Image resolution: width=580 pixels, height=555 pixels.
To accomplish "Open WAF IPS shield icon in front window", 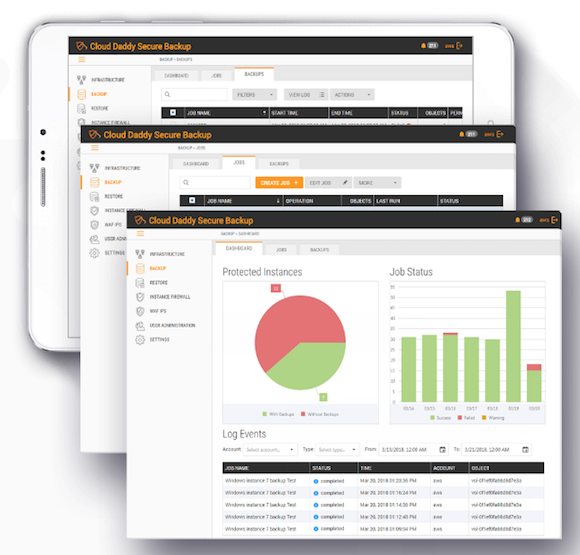I will click(140, 311).
